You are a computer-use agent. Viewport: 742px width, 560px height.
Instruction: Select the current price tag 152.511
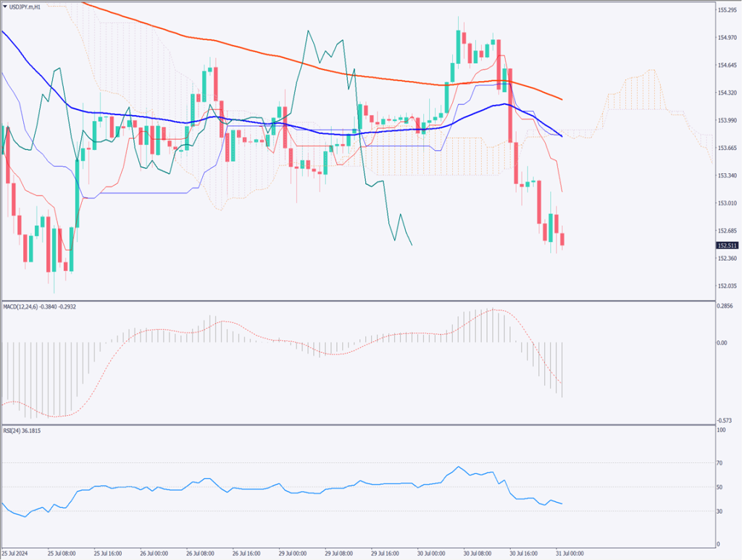point(727,246)
